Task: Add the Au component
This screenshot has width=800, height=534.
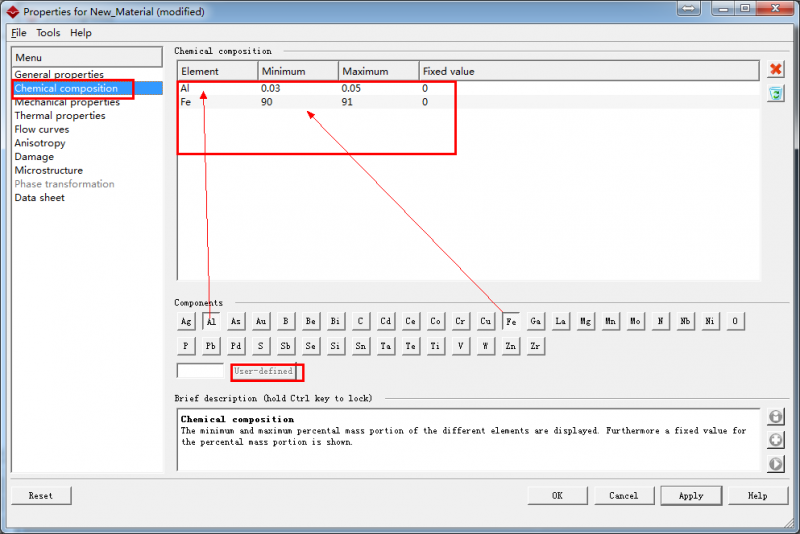Action: (x=261, y=321)
